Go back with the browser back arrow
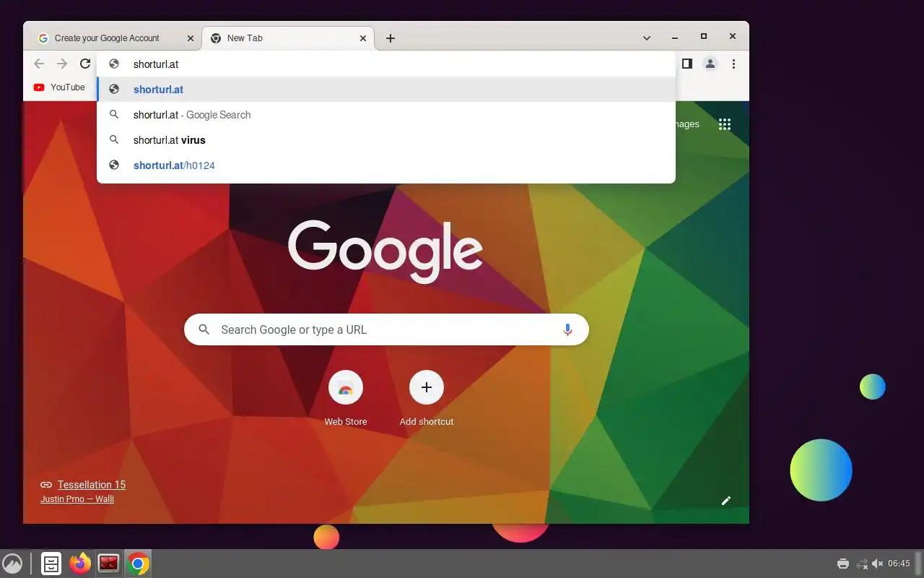 click(x=39, y=64)
